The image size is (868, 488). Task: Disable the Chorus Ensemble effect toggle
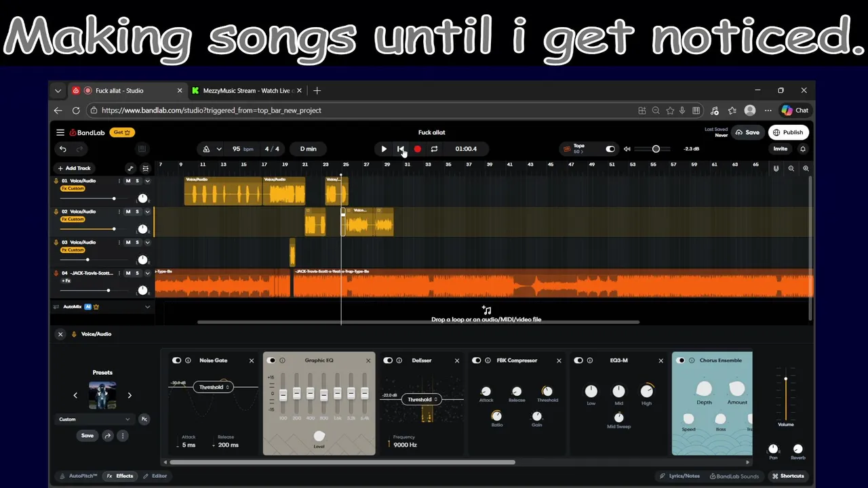point(681,361)
